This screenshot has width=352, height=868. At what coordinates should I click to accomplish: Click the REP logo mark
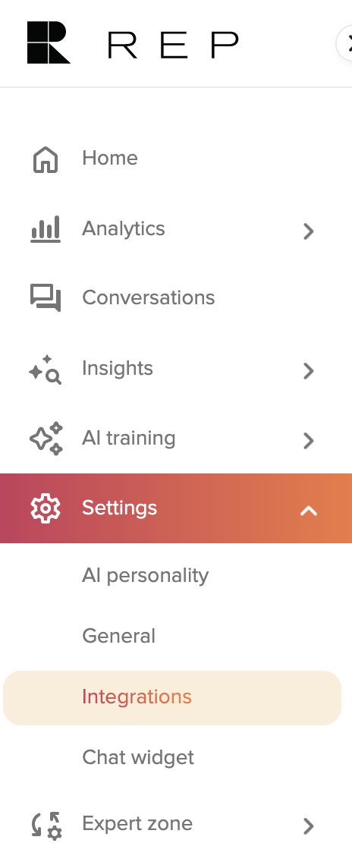tap(49, 42)
